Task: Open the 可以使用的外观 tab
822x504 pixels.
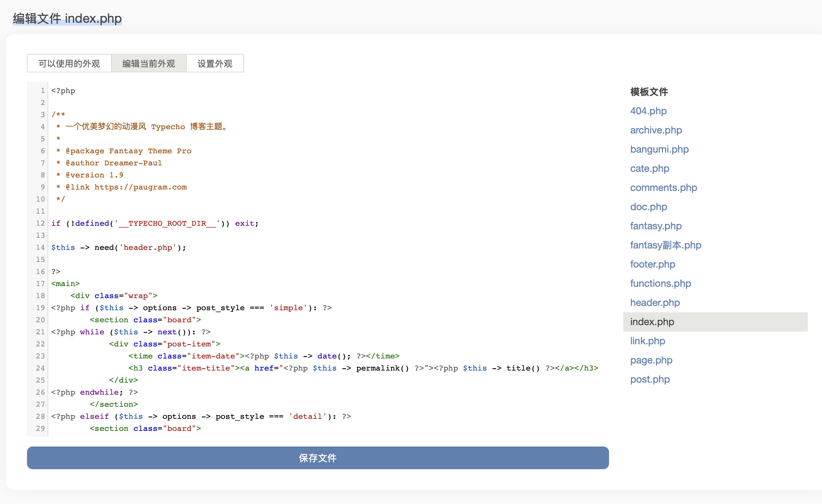Action: [69, 64]
